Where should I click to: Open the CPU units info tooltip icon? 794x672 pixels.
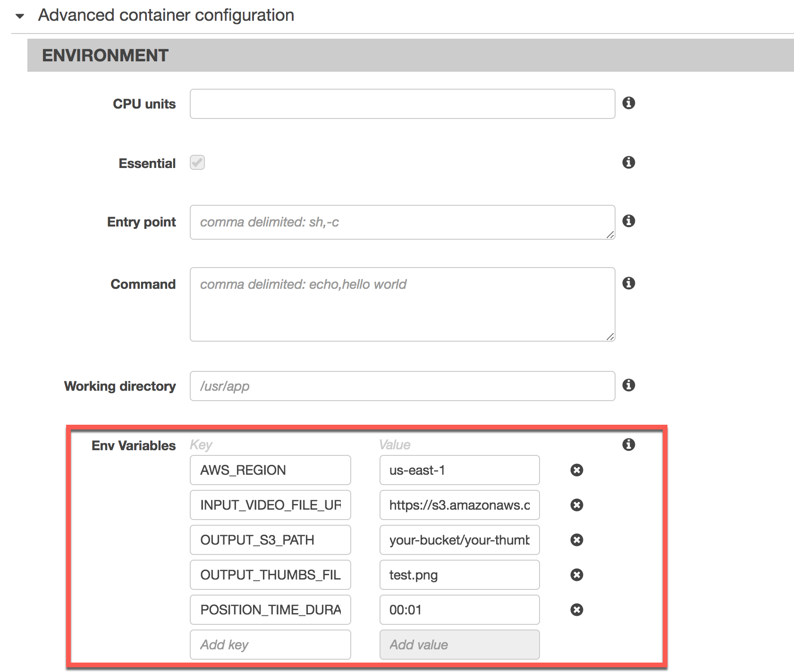click(x=630, y=103)
